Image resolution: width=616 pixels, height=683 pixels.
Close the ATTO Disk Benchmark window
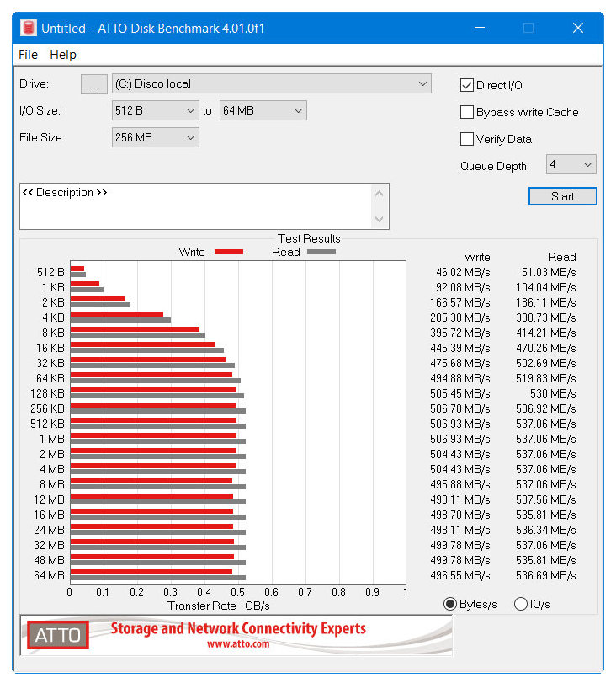tap(577, 28)
